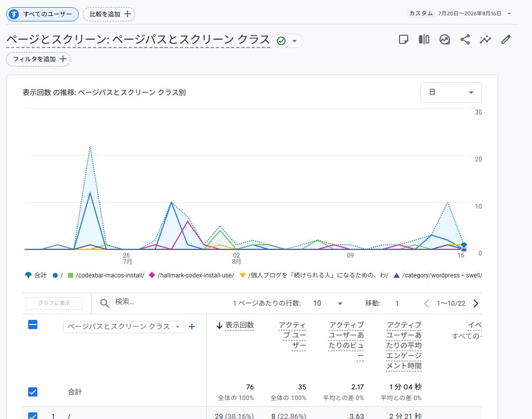Click the 合計 active users value 35
The image size is (532, 419).
302,387
